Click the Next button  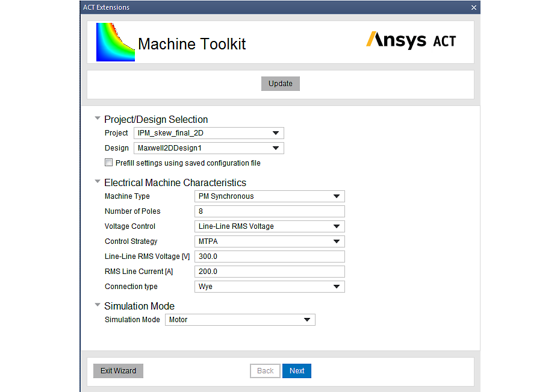click(297, 371)
